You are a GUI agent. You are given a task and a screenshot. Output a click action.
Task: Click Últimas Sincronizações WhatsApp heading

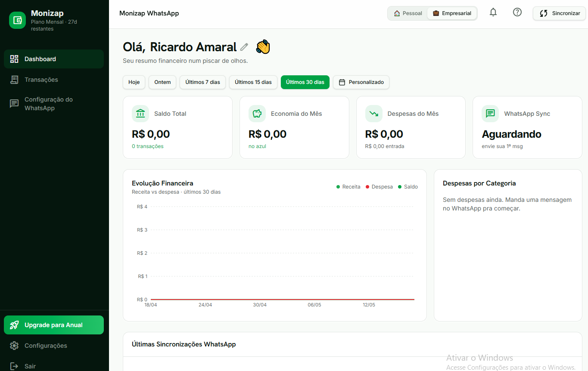coord(184,344)
